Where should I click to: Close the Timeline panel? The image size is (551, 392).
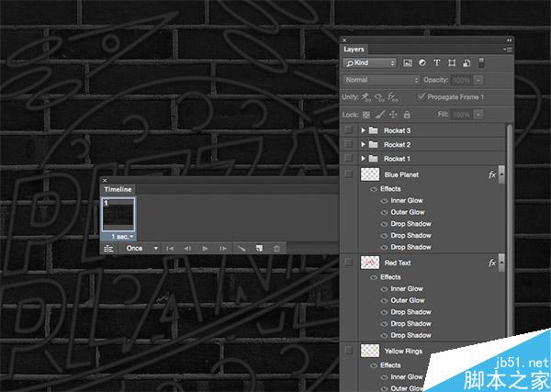click(105, 181)
